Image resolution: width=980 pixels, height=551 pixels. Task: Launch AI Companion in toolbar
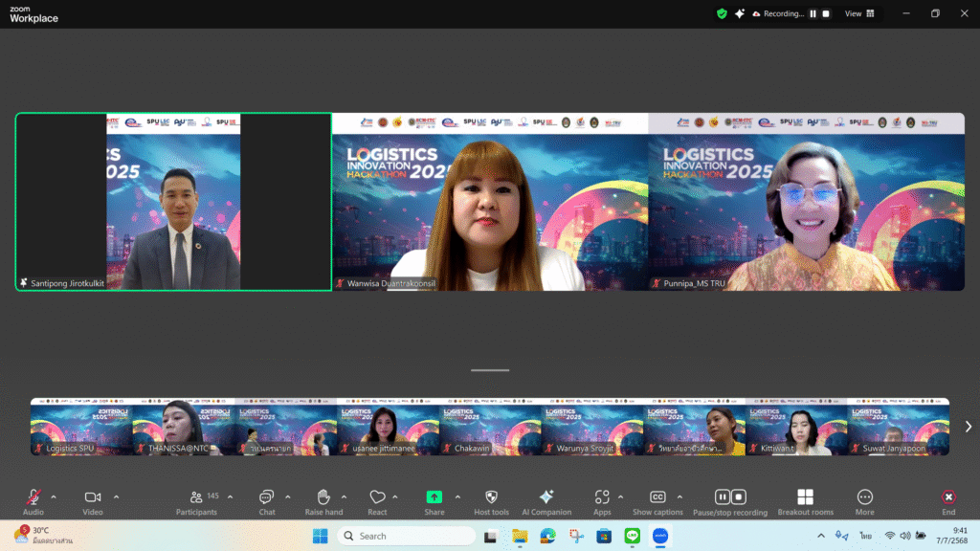(546, 501)
